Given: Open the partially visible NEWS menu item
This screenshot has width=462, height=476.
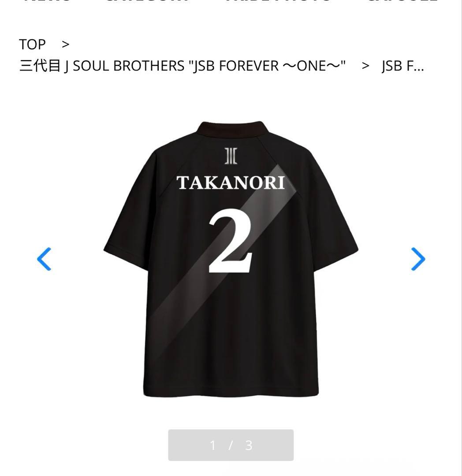Looking at the screenshot, I should tap(47, 1).
